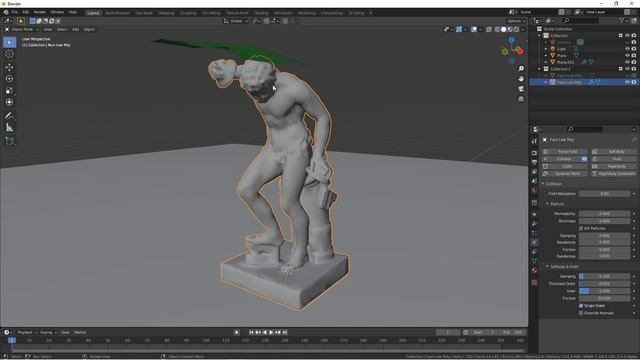Toggle visibility of the top Collection in outliner

click(x=627, y=36)
